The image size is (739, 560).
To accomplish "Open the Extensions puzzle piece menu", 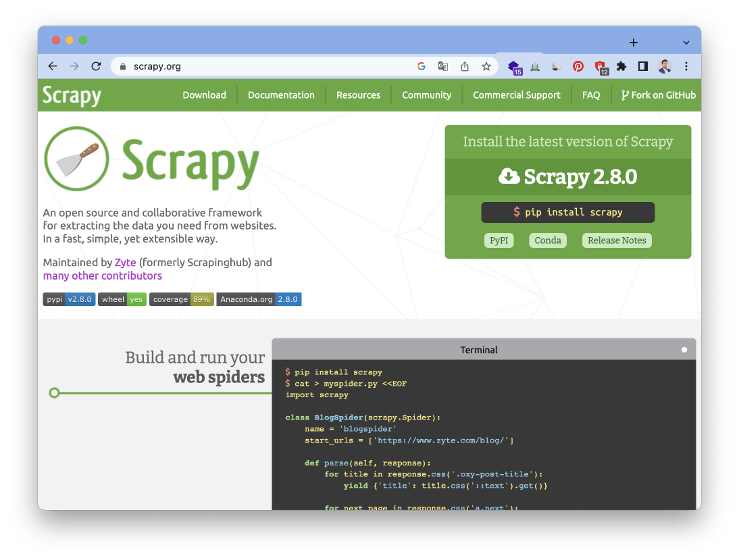I will (x=621, y=66).
